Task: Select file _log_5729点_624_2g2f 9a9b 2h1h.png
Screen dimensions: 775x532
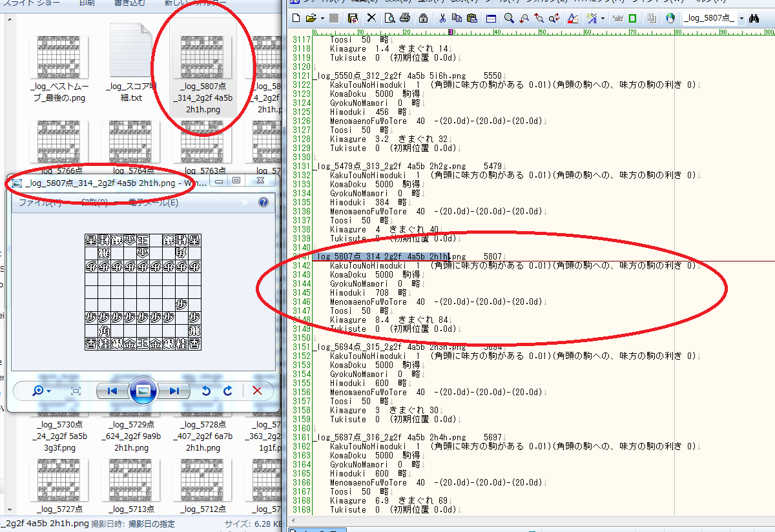Action: click(x=131, y=436)
